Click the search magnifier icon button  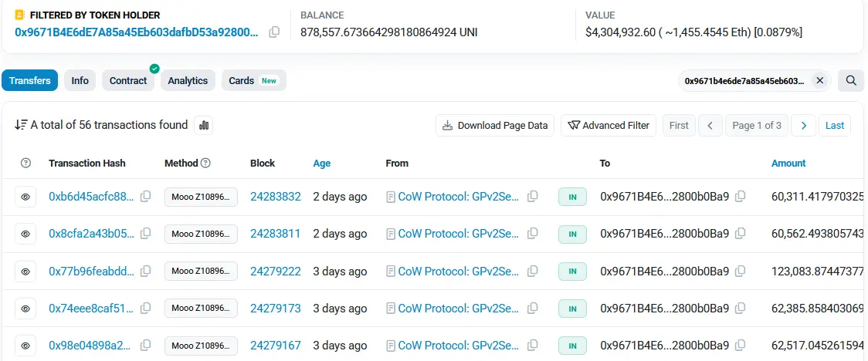[851, 81]
